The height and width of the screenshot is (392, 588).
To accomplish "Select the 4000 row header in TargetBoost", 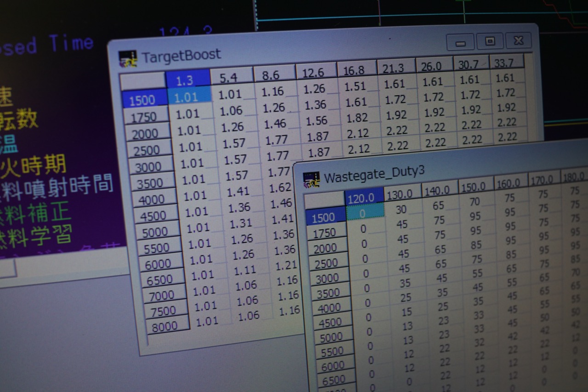I will [x=155, y=199].
